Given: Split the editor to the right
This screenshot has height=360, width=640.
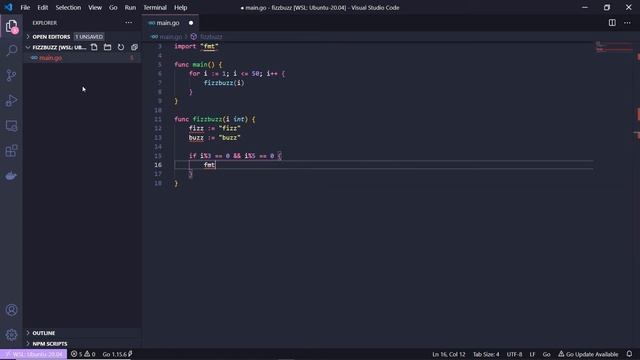Looking at the screenshot, I should [612, 23].
